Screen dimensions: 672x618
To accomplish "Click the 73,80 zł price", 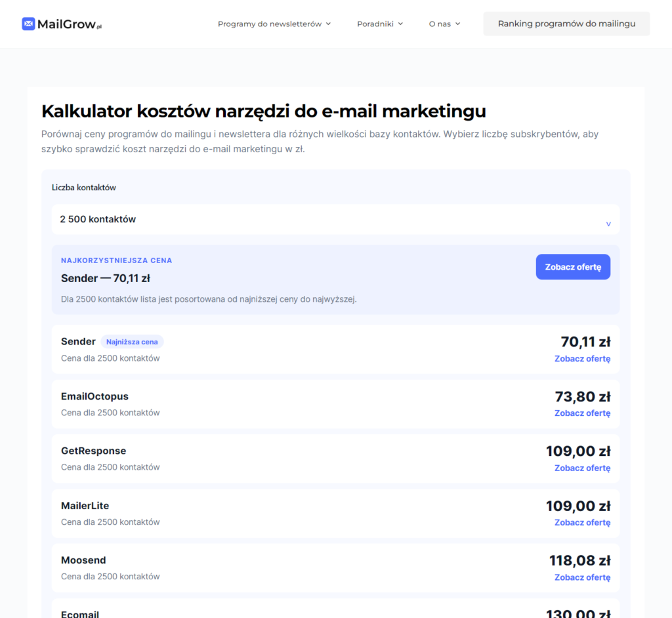I will pos(583,397).
